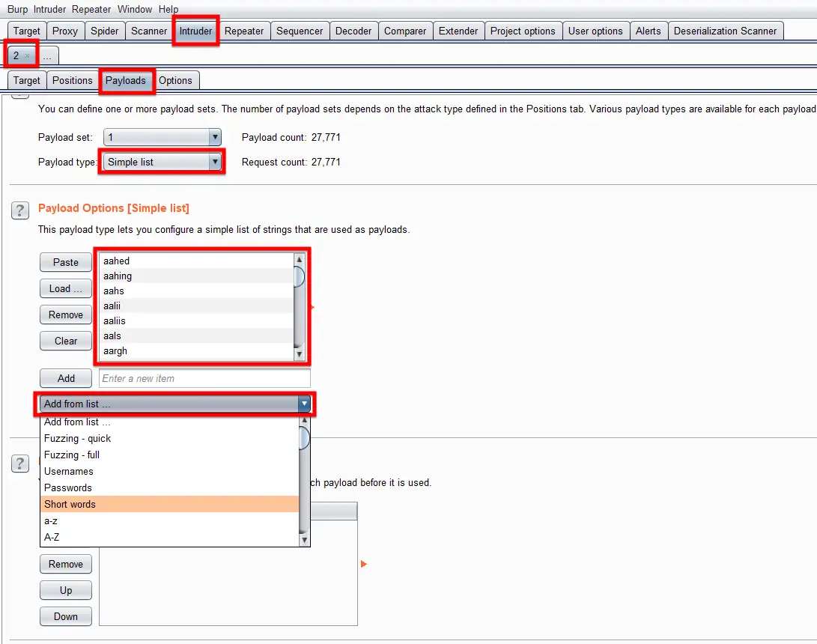Open the Deserialization Scanner tab
The width and height of the screenshot is (817, 644).
pos(726,31)
